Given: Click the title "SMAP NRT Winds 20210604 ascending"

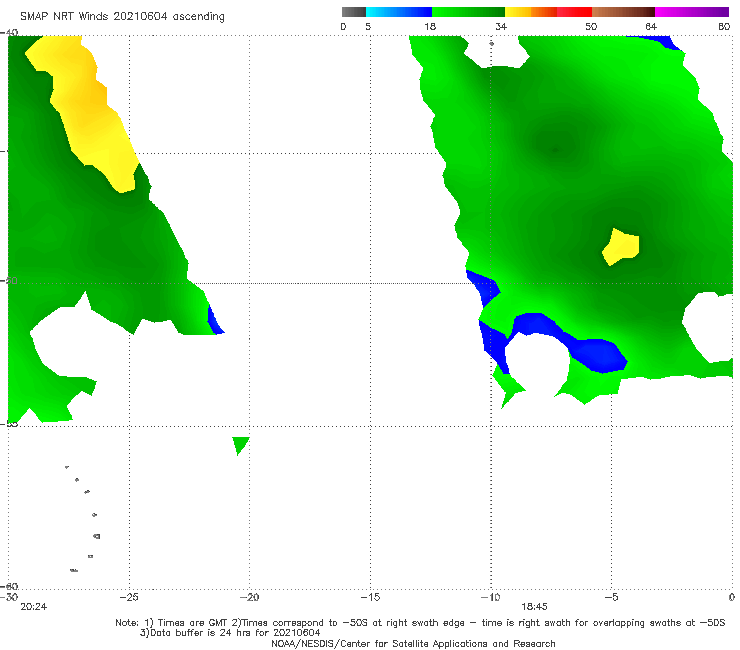Looking at the screenshot, I should pos(122,17).
